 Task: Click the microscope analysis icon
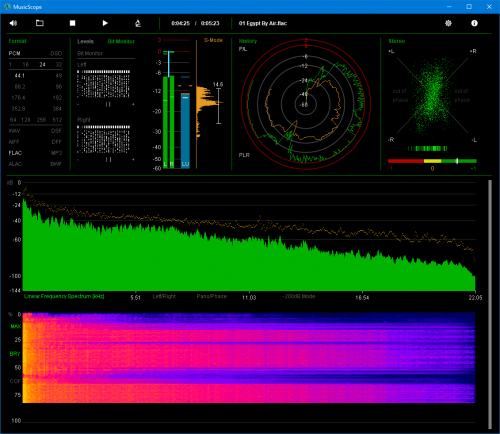pyautogui.click(x=138, y=23)
